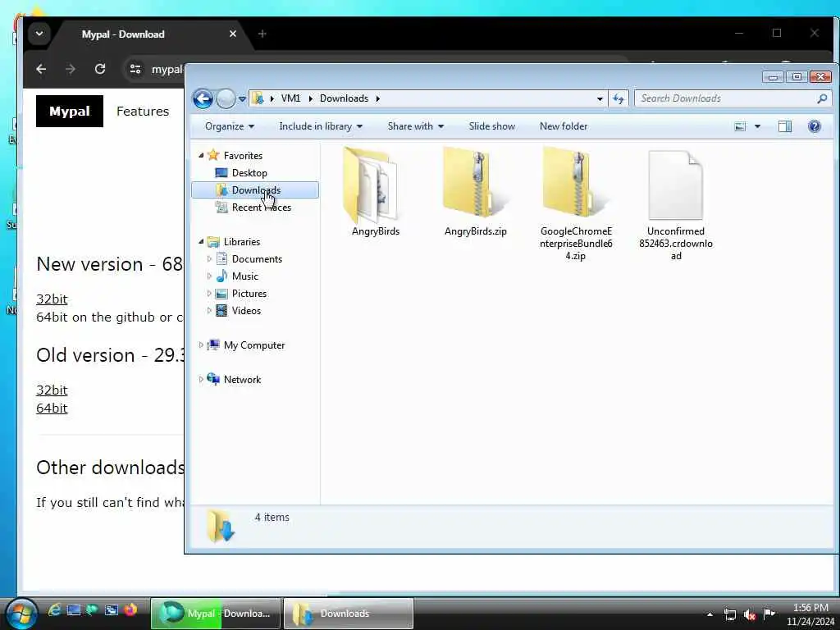Open the address bar history dropdown
The height and width of the screenshot is (630, 840).
pos(600,98)
